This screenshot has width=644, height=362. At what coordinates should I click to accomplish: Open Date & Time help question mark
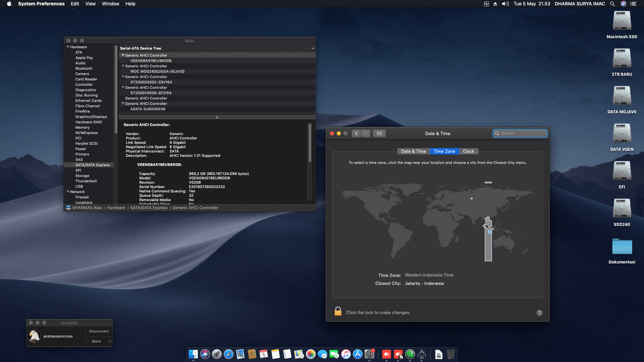click(x=539, y=313)
